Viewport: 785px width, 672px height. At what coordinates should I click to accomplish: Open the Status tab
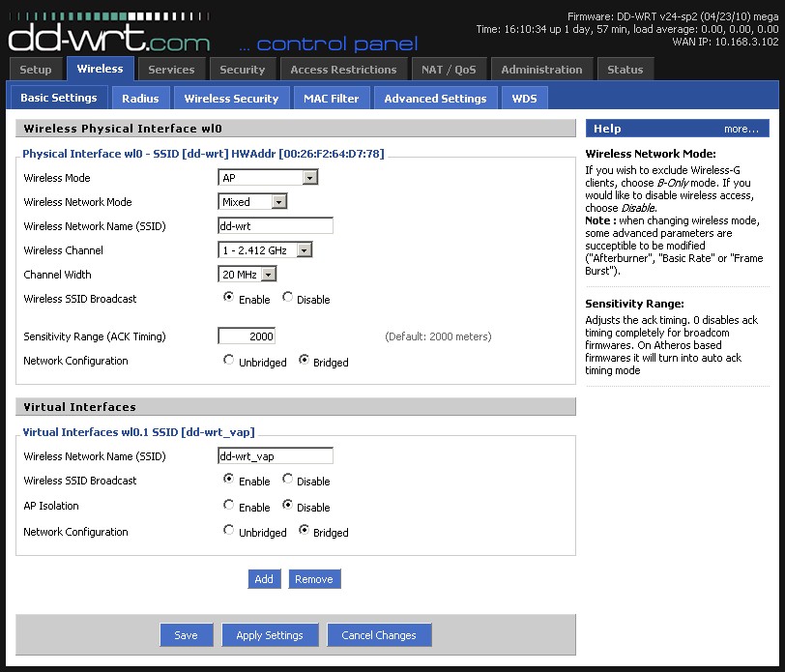(x=625, y=70)
